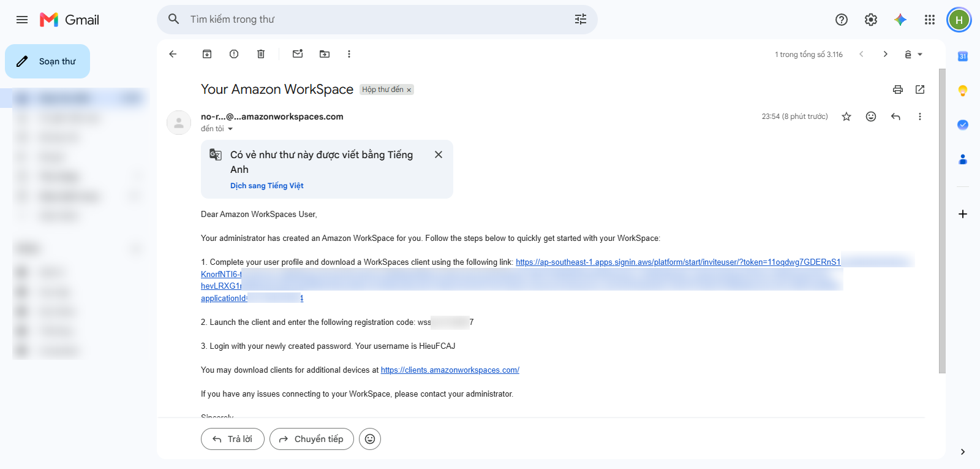Star this Amazon WorkSpace email
Image resolution: width=980 pixels, height=469 pixels.
[x=846, y=116]
